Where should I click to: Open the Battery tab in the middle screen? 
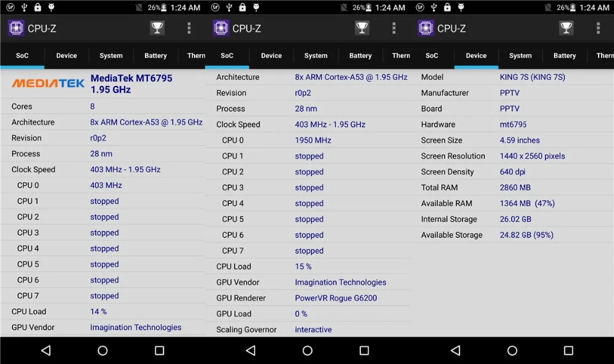(x=360, y=56)
